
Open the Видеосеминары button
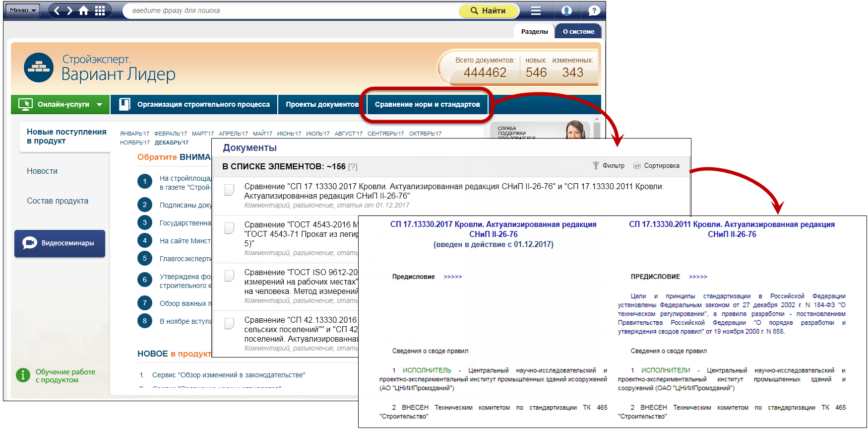[x=60, y=243]
